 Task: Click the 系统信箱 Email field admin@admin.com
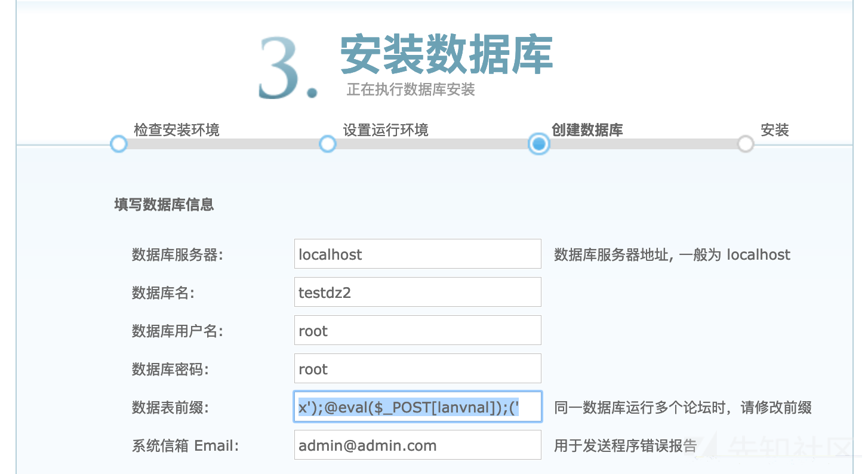point(417,445)
